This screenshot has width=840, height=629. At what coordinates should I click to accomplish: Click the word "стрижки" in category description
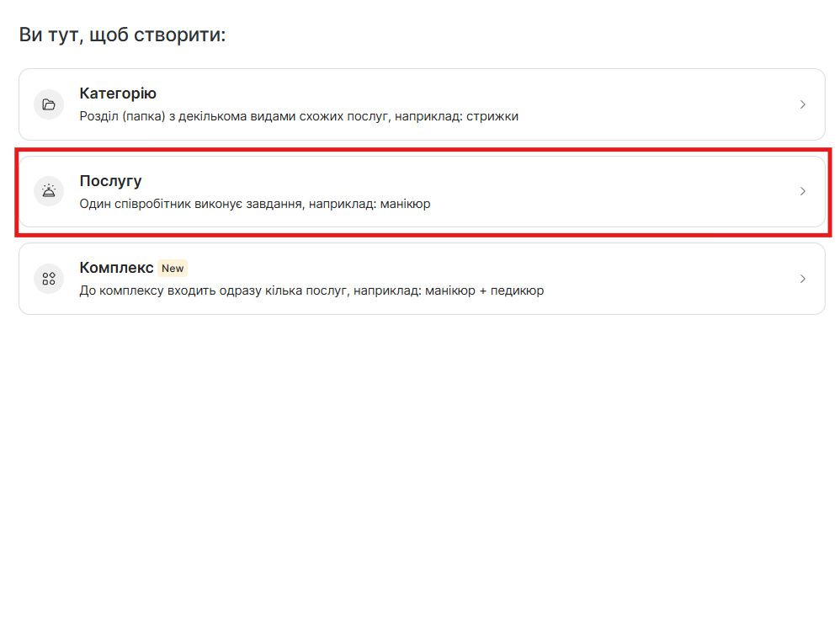coord(494,116)
